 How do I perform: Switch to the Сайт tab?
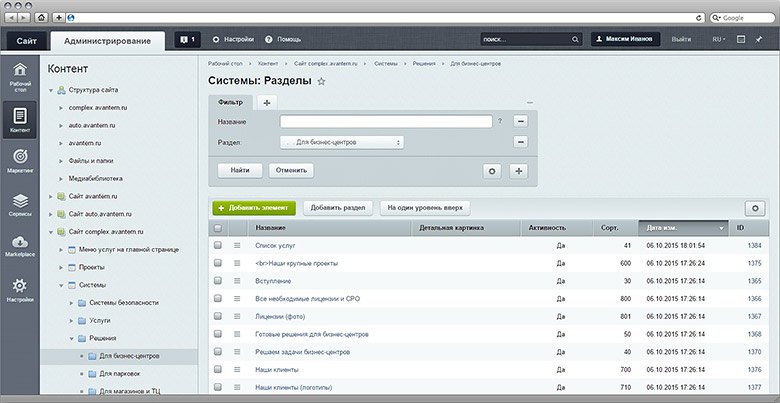coord(27,39)
